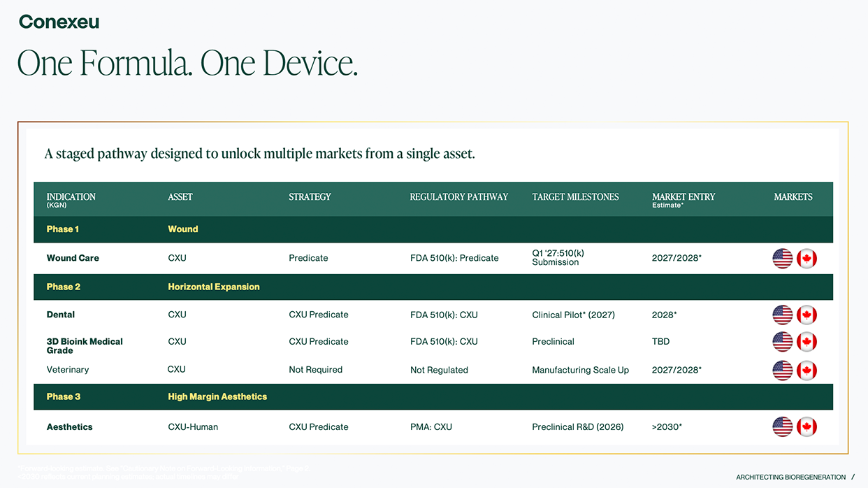Click the Phase 1 section label
The width and height of the screenshot is (868, 488).
coord(63,229)
